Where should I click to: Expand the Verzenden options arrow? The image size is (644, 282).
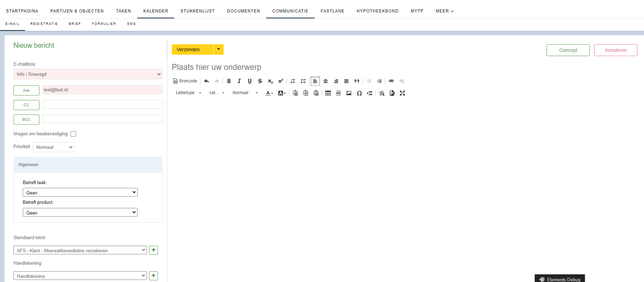pos(218,49)
